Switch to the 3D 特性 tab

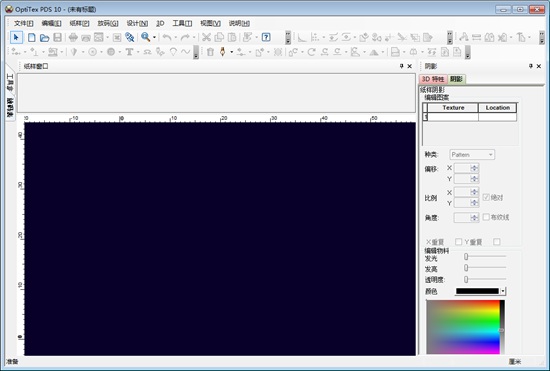pos(433,79)
